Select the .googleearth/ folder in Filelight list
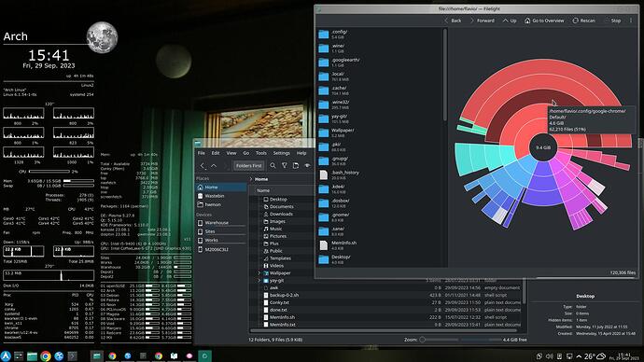 [380, 62]
